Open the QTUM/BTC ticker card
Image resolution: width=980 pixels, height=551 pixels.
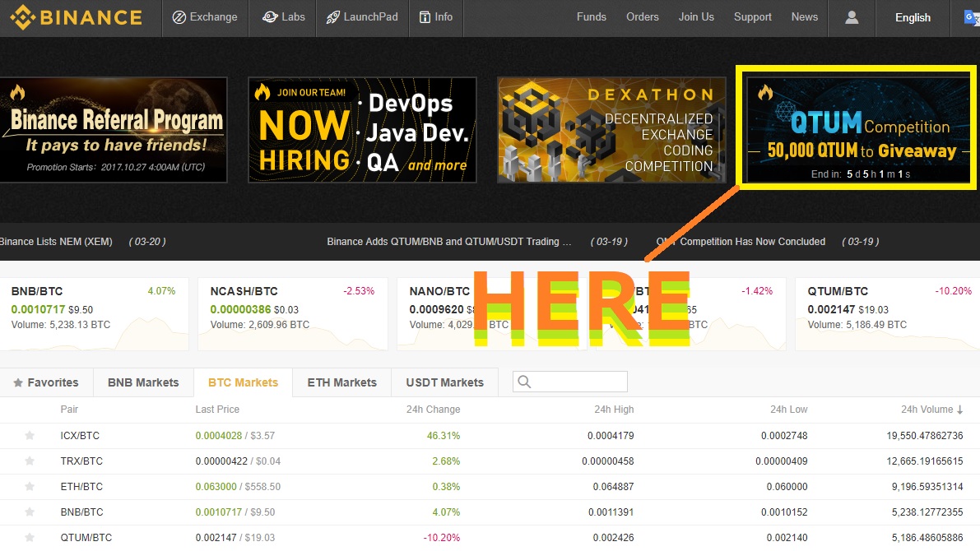pos(888,314)
